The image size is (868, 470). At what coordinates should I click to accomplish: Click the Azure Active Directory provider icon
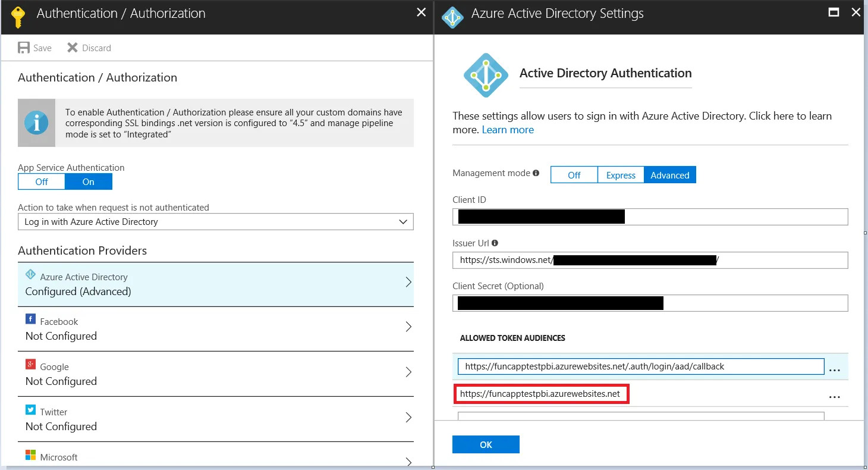point(31,275)
